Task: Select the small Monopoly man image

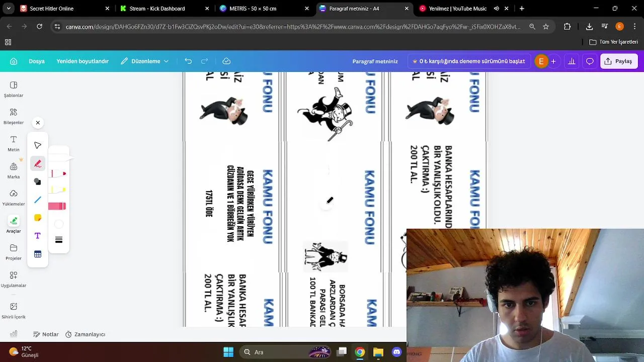Action: (326, 256)
